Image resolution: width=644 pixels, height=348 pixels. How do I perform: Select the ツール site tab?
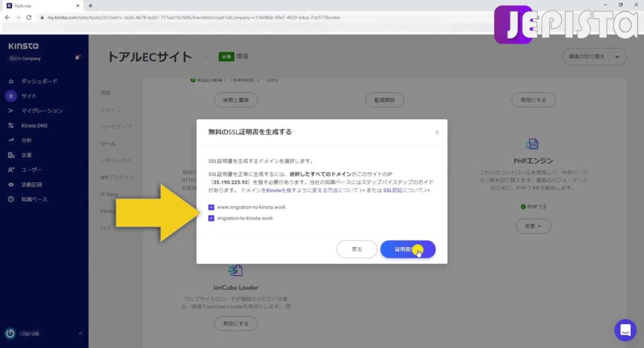108,144
